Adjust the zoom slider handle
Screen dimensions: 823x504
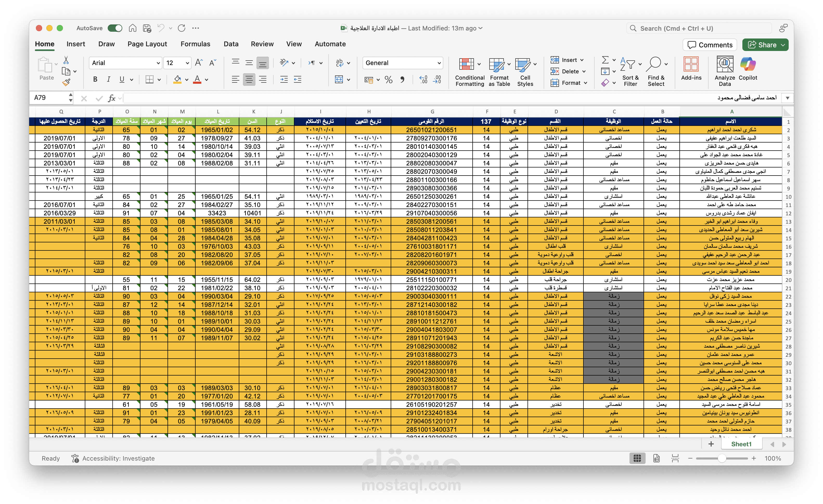pos(722,458)
